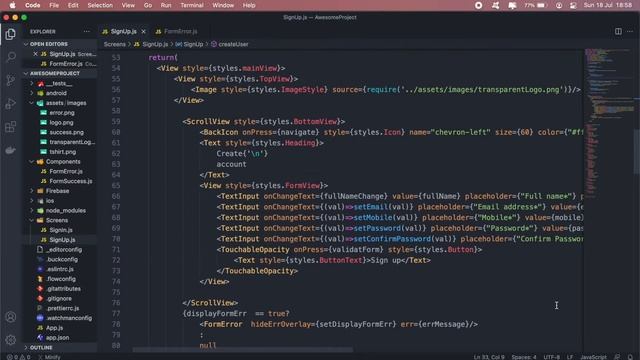The image size is (640, 360).
Task: Click Screens in the breadcrumb path
Action: (114, 44)
